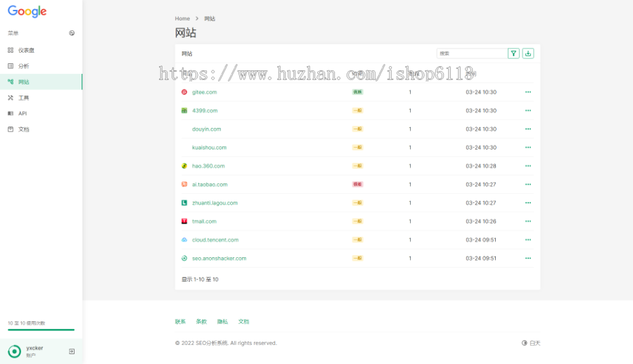Toggle the sidebar menu collapse icon
Viewport: 633px width, 364px height.
(72, 33)
